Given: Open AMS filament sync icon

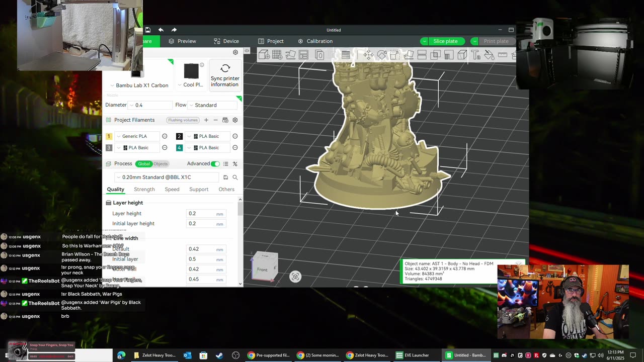Looking at the screenshot, I should point(225,120).
